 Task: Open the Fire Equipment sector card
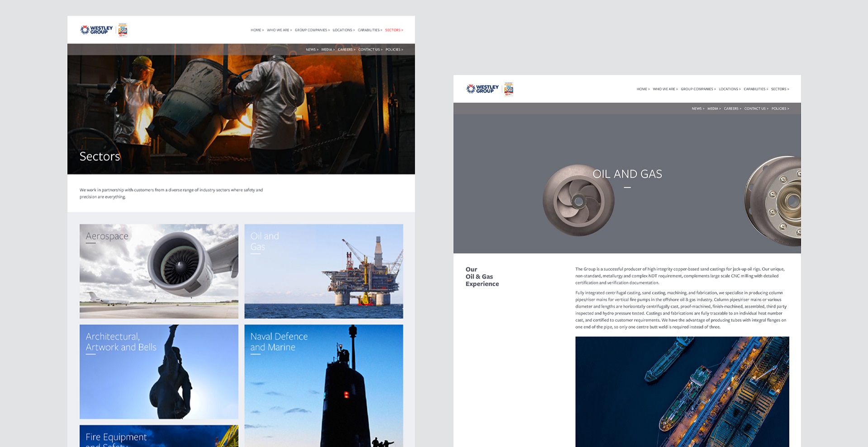[159, 436]
